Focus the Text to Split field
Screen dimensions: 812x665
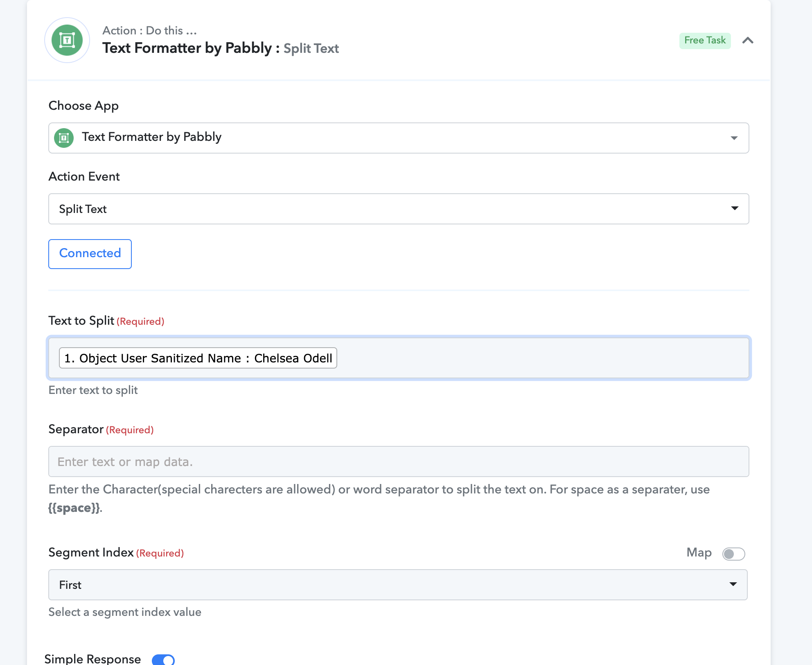click(x=399, y=358)
